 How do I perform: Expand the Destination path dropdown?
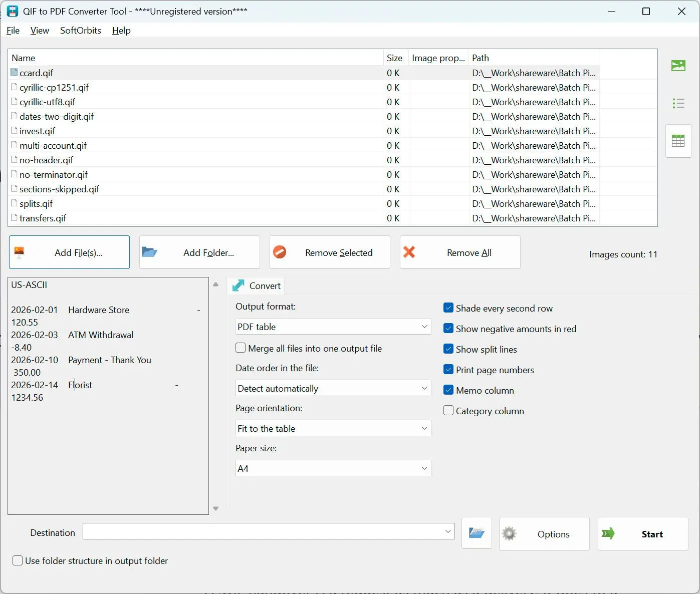point(448,531)
